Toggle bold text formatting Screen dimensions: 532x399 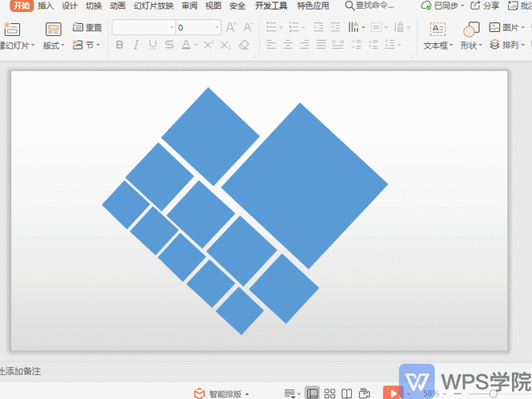tap(120, 45)
